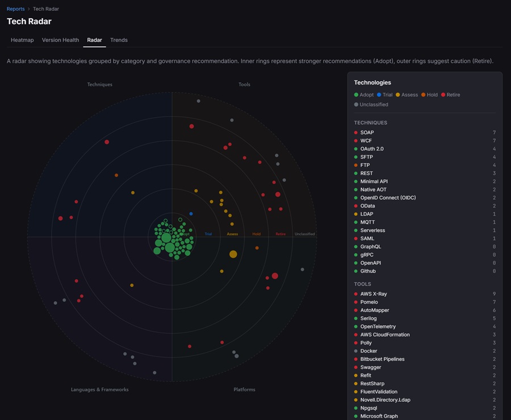The image size is (511, 420).
Task: Select Npgsql in the Tools list
Action: pyautogui.click(x=425, y=408)
